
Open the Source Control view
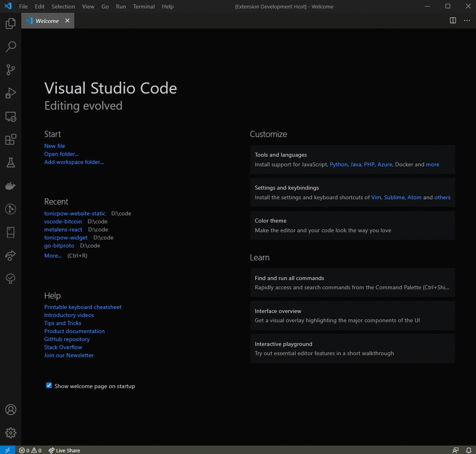click(x=10, y=70)
